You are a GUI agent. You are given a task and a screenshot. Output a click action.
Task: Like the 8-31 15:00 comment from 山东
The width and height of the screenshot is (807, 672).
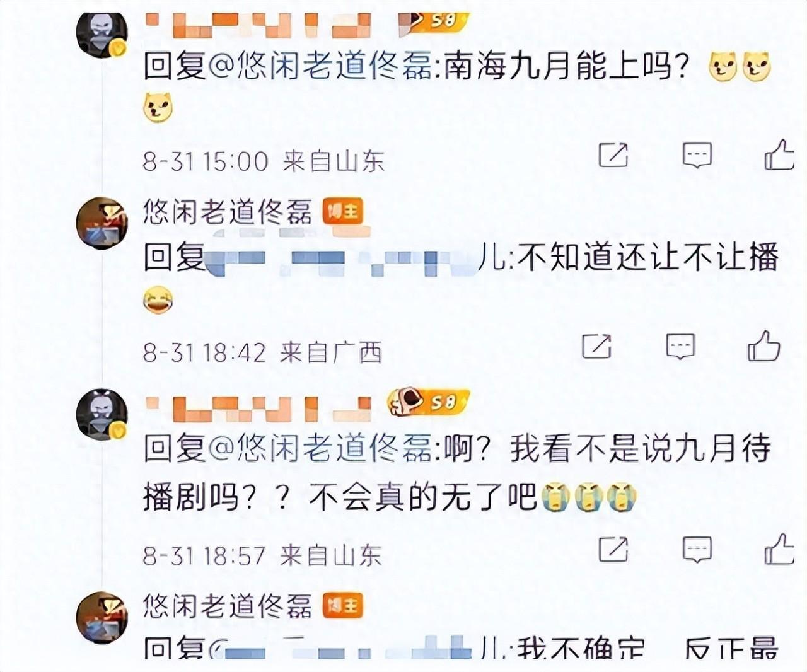[x=779, y=155]
